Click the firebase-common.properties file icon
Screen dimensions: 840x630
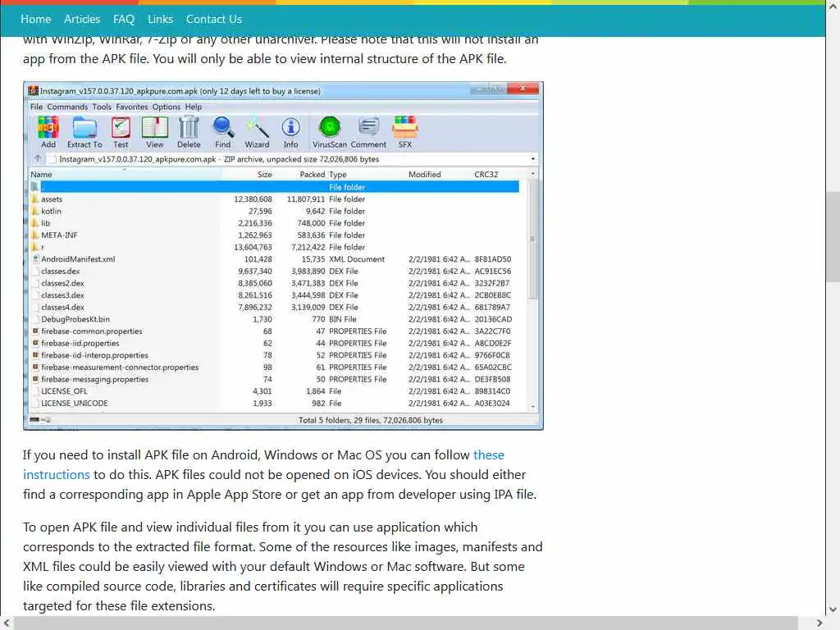[x=35, y=331]
